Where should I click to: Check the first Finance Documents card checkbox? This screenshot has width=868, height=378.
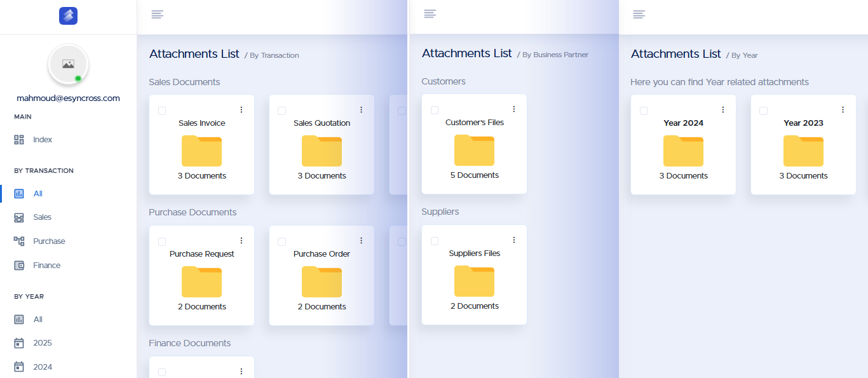162,372
